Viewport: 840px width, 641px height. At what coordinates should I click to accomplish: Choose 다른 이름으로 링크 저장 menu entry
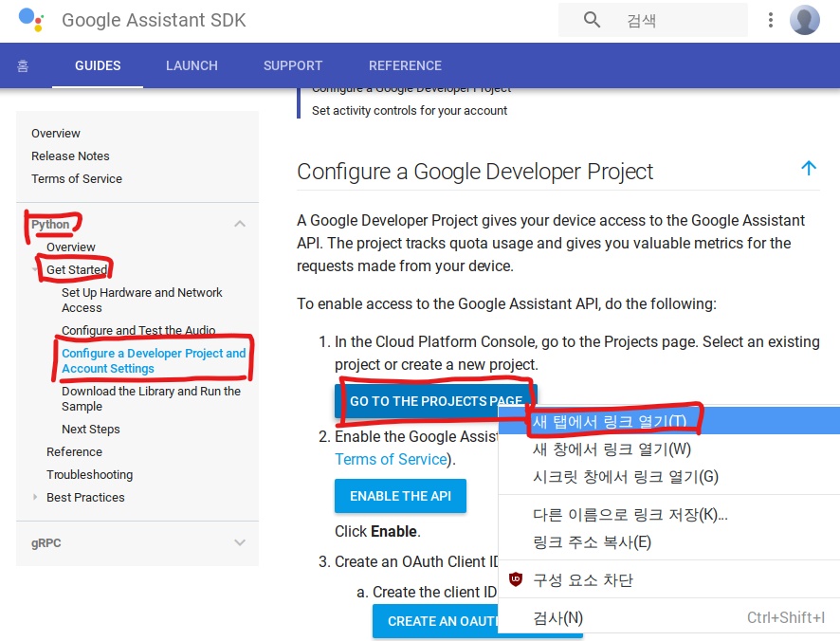[669, 515]
